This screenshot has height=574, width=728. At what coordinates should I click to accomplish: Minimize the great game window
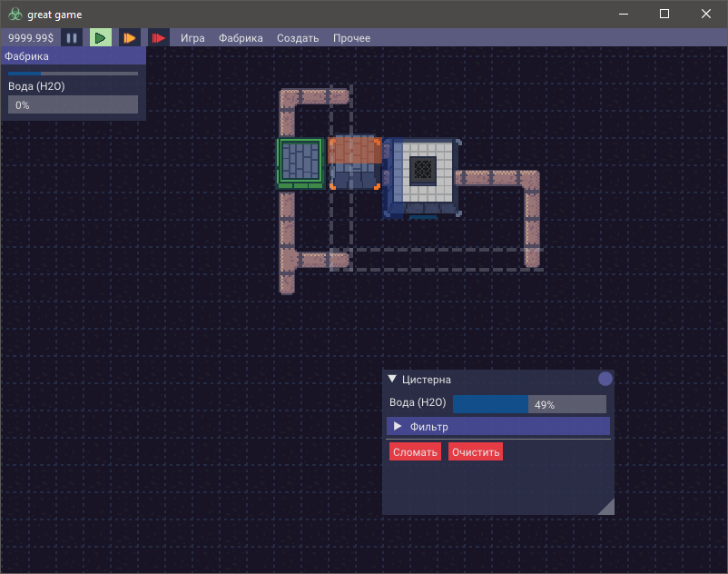tap(624, 14)
